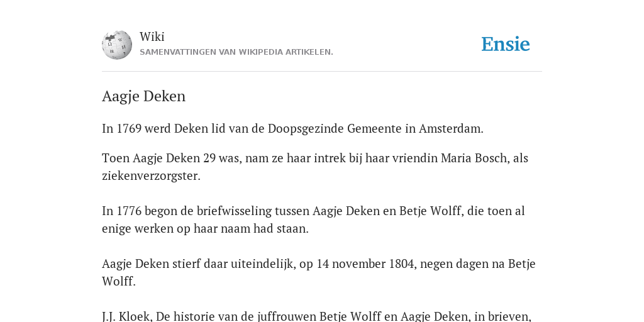Click the paragraph starting 'Toen Aagje Deken 29 was'
This screenshot has height=322, width=644.
pos(315,167)
